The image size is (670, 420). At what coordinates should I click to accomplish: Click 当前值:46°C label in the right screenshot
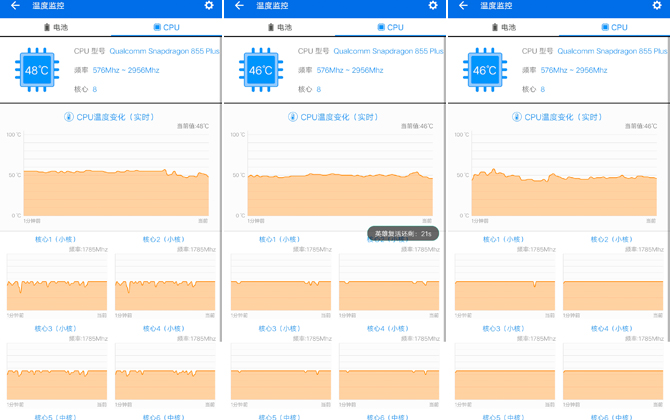click(641, 126)
